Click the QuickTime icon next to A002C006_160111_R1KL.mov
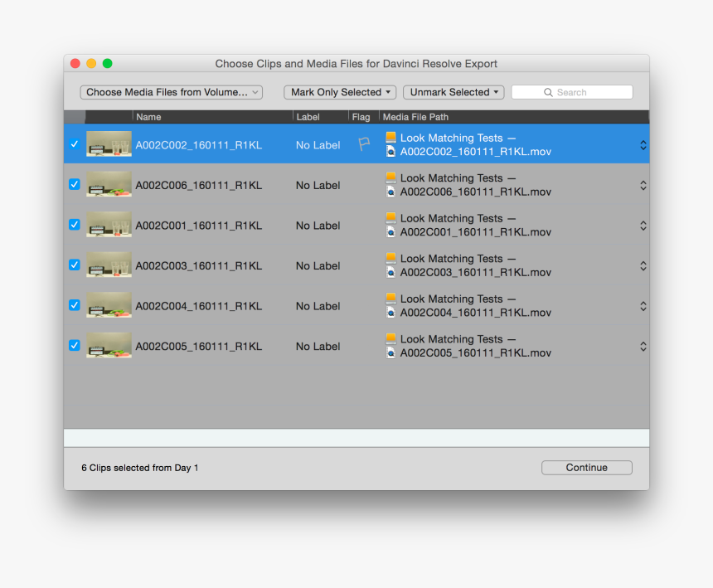The width and height of the screenshot is (713, 588). click(390, 192)
